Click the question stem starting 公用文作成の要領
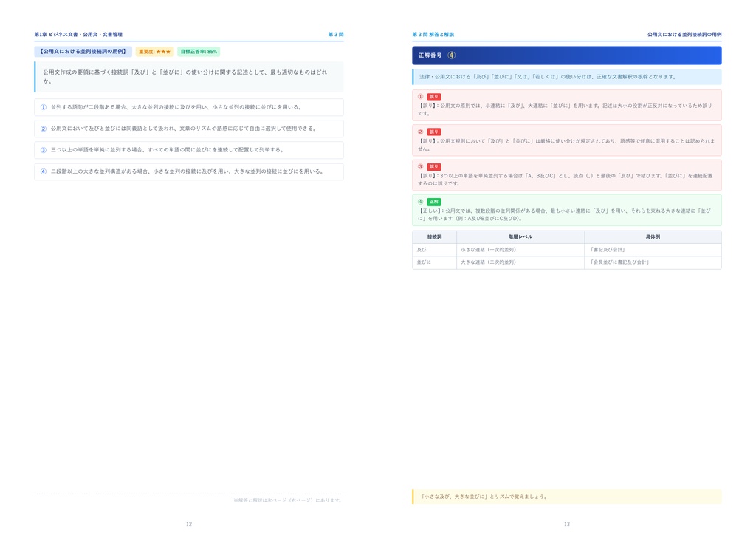 [x=188, y=76]
